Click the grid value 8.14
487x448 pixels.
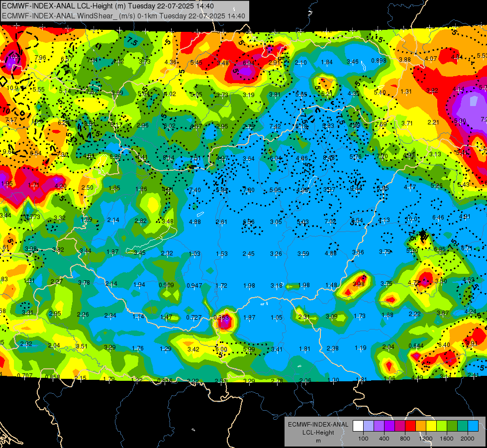[x=169, y=158]
